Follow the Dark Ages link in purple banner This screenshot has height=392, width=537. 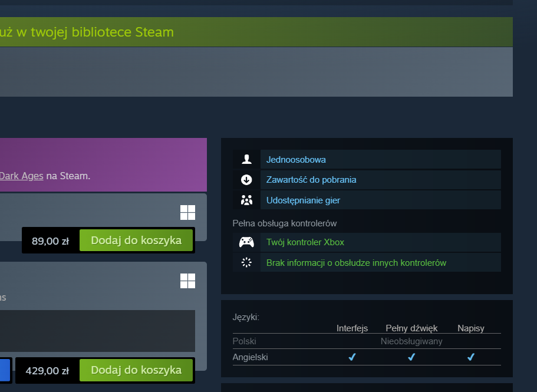click(22, 176)
